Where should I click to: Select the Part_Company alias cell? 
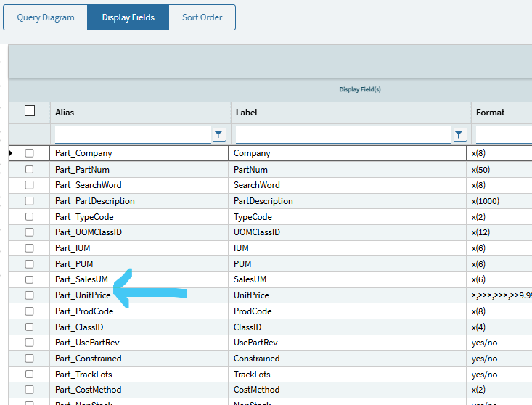[139, 153]
